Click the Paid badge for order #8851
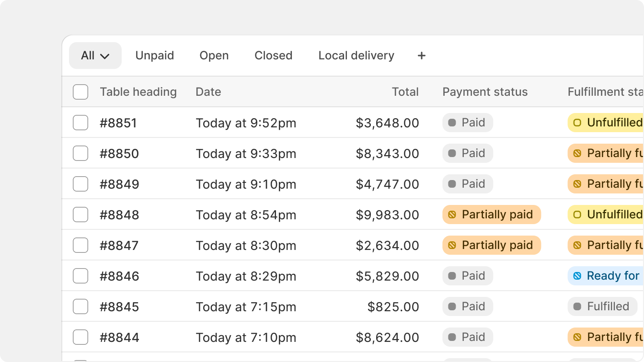Image resolution: width=644 pixels, height=362 pixels. click(468, 123)
